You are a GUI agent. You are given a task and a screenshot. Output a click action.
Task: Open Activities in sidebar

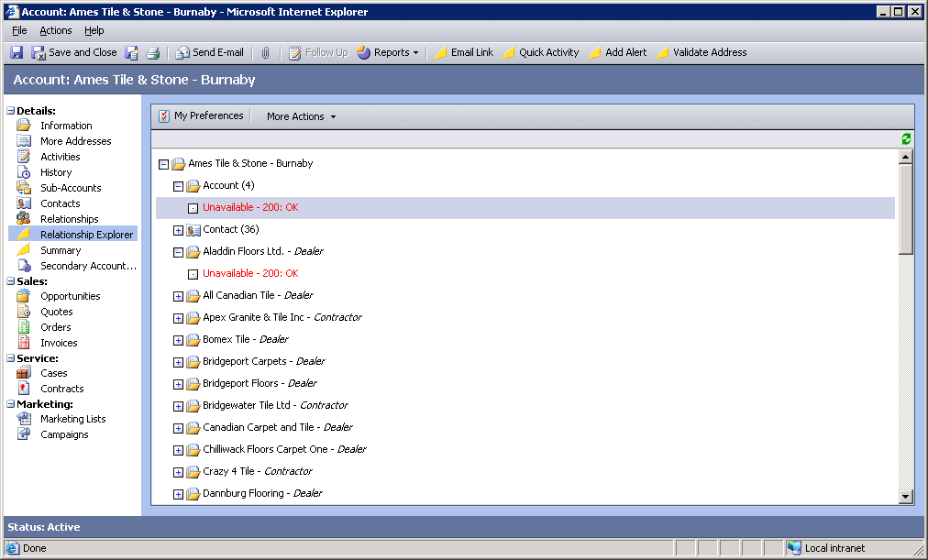(60, 157)
